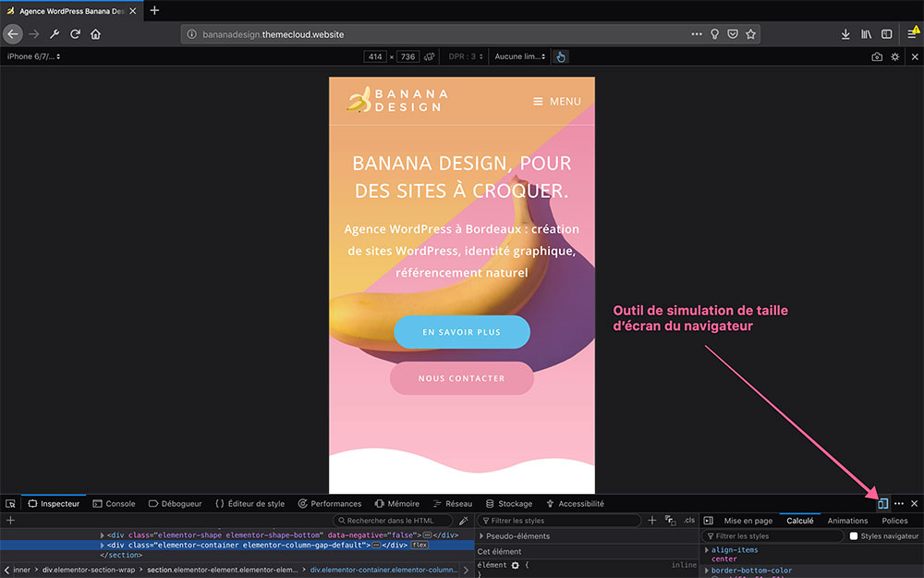Expand the elementor-shape-bottom div node

tap(103, 535)
